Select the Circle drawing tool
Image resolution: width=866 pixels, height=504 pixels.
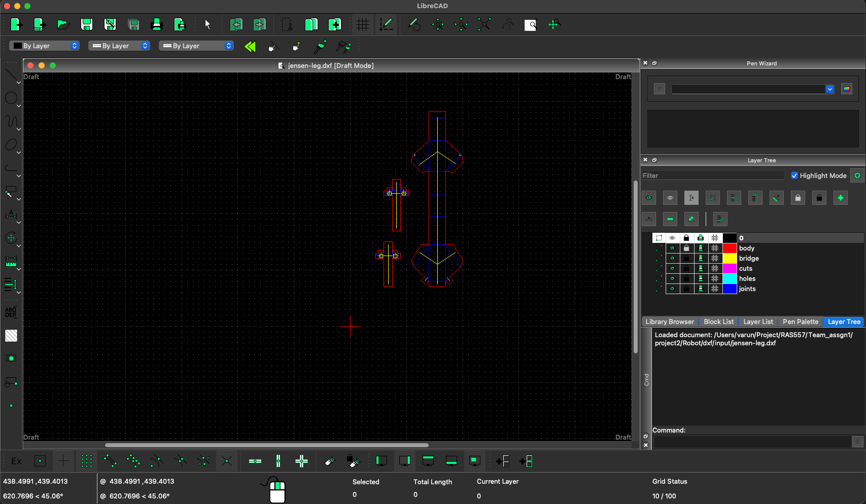(x=11, y=98)
